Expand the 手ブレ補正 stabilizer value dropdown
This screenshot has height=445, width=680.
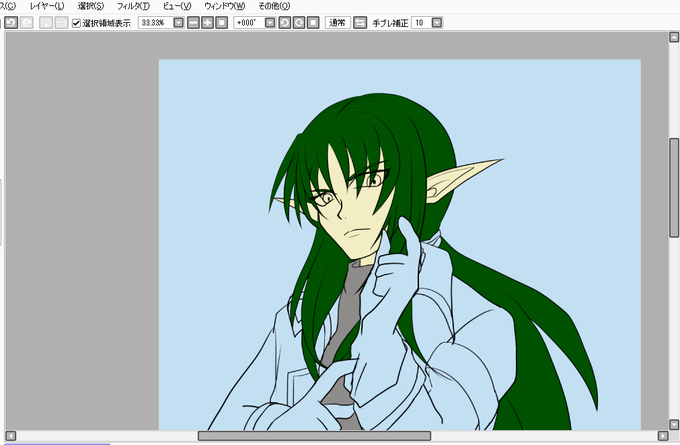tap(437, 23)
